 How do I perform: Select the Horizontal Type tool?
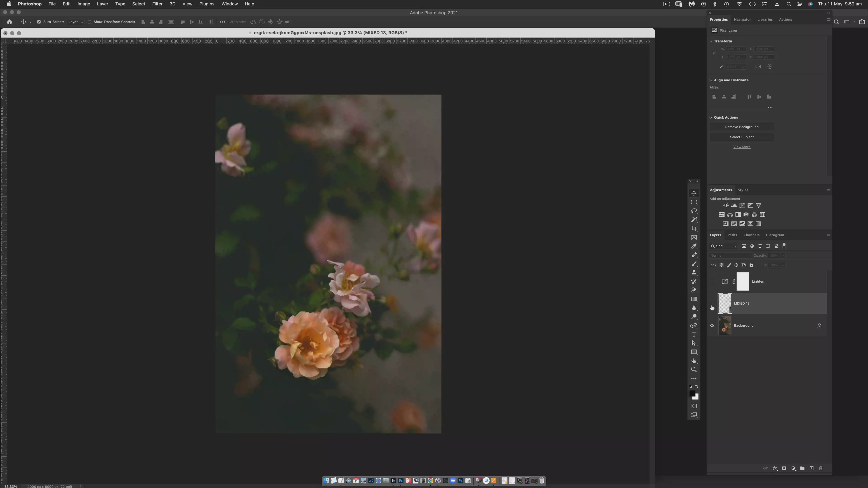coord(694,334)
